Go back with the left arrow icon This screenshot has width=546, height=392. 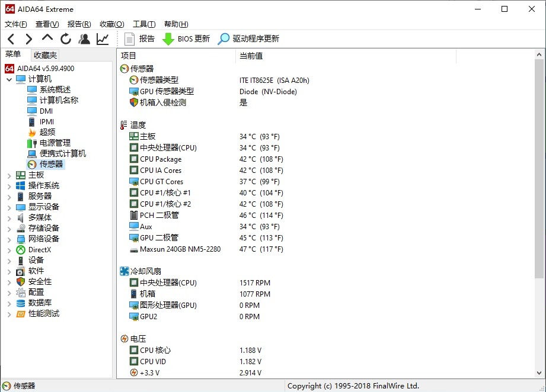tap(11, 39)
